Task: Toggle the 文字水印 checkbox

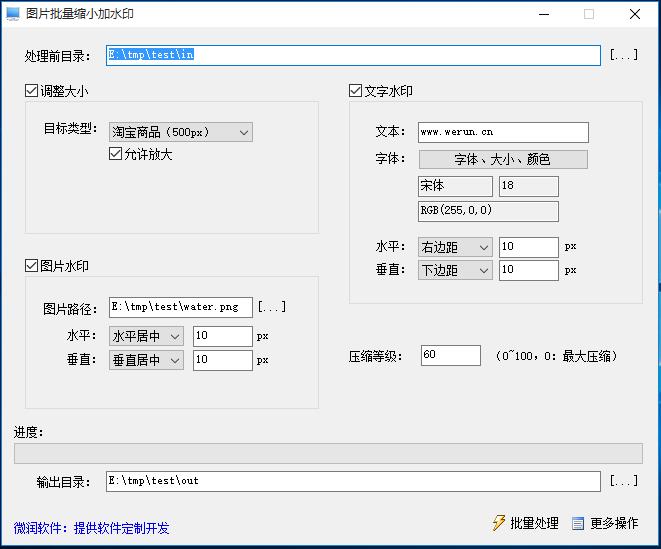Action: 355,91
